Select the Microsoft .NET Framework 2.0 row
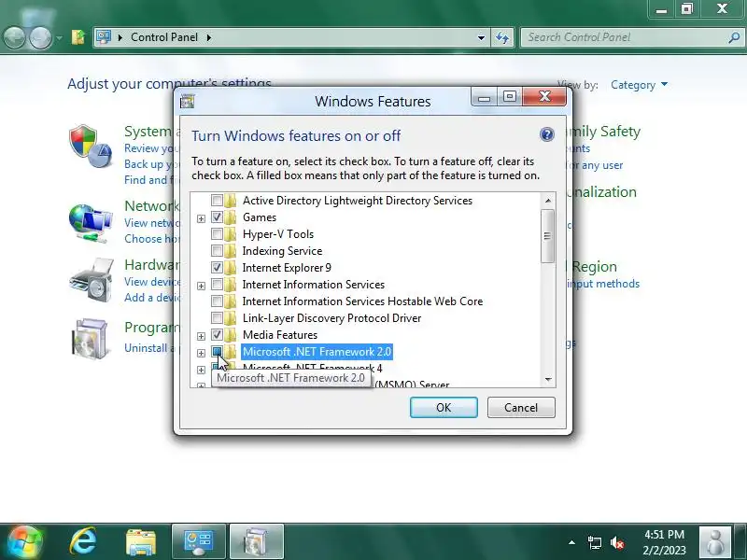747x560 pixels. click(317, 352)
